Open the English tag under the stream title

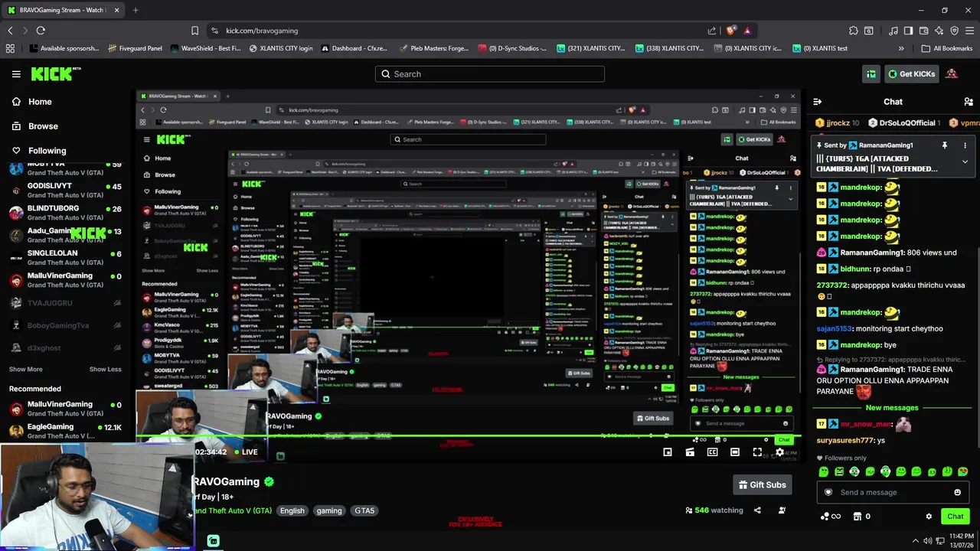[x=292, y=510]
